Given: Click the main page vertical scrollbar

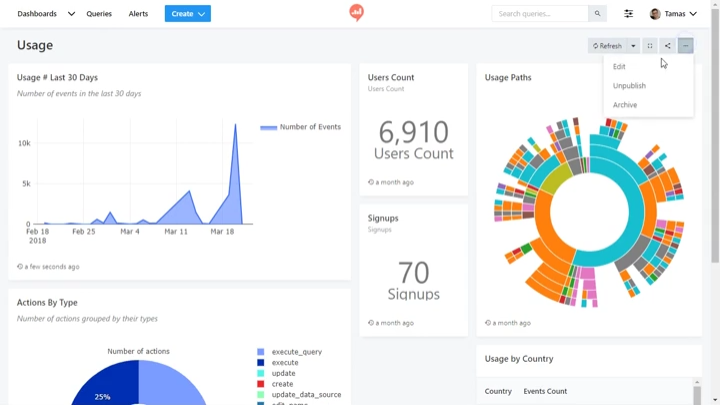Looking at the screenshot, I should 715,138.
